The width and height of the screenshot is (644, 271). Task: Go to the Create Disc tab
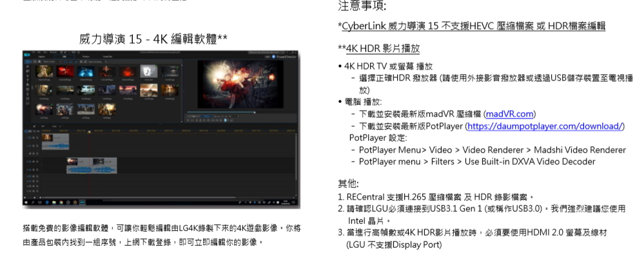pos(108,57)
